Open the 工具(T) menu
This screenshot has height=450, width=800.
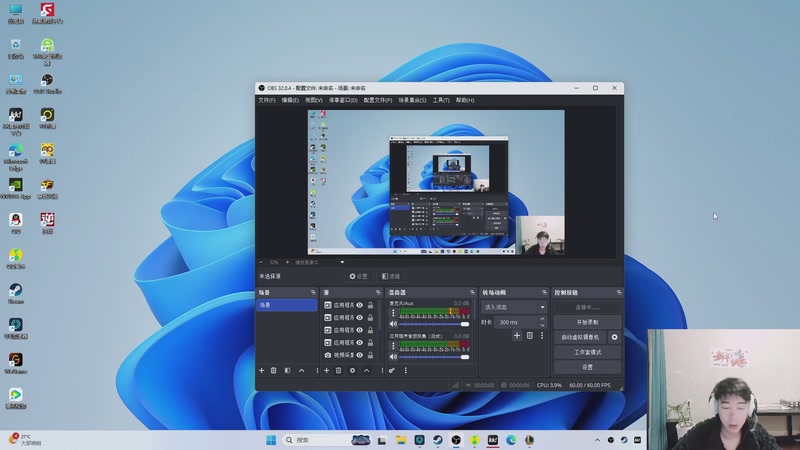tap(441, 100)
